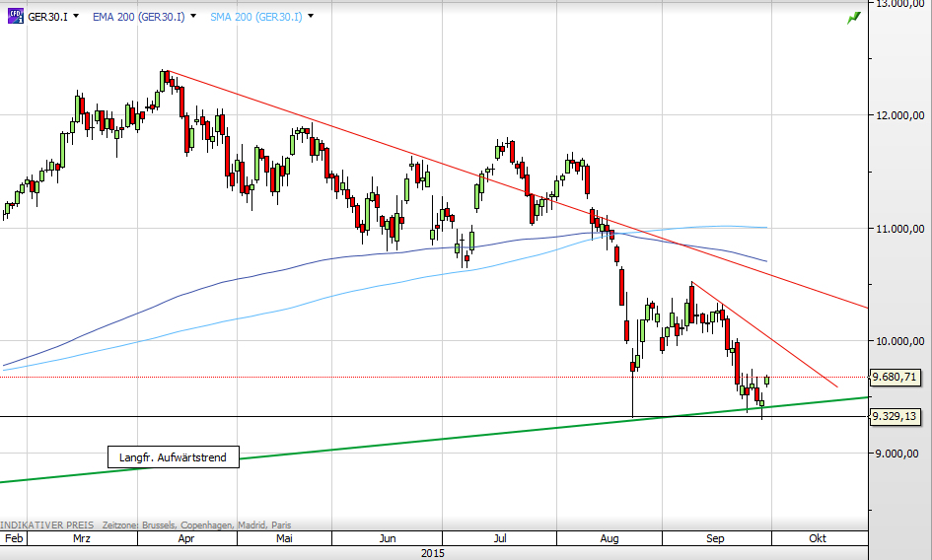Click the Sep label on time axis
The width and height of the screenshot is (932, 560).
(715, 538)
